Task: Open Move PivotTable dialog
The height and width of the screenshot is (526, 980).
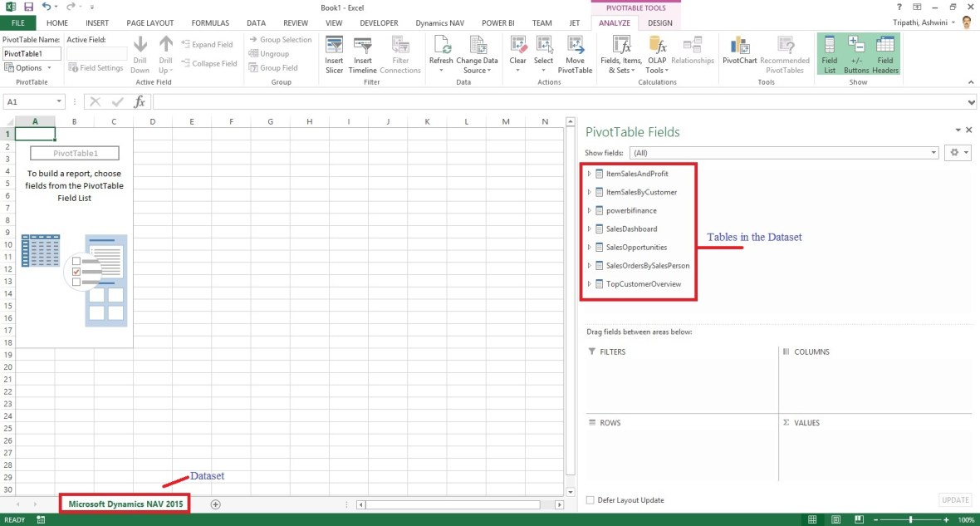Action: (576, 52)
